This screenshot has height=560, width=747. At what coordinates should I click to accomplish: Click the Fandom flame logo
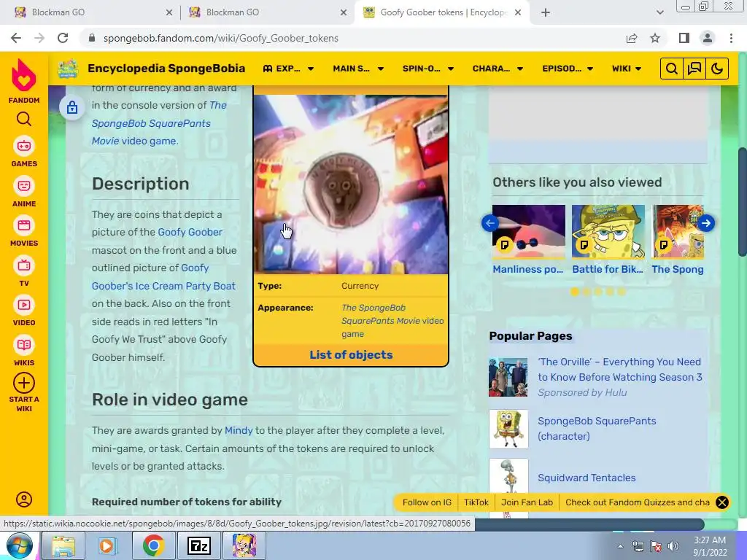24,75
